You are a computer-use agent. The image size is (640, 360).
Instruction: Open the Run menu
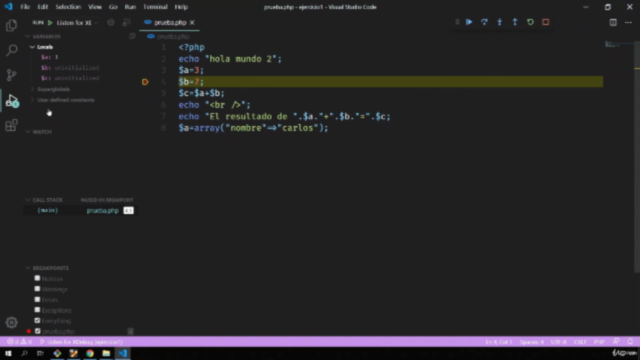coord(130,7)
